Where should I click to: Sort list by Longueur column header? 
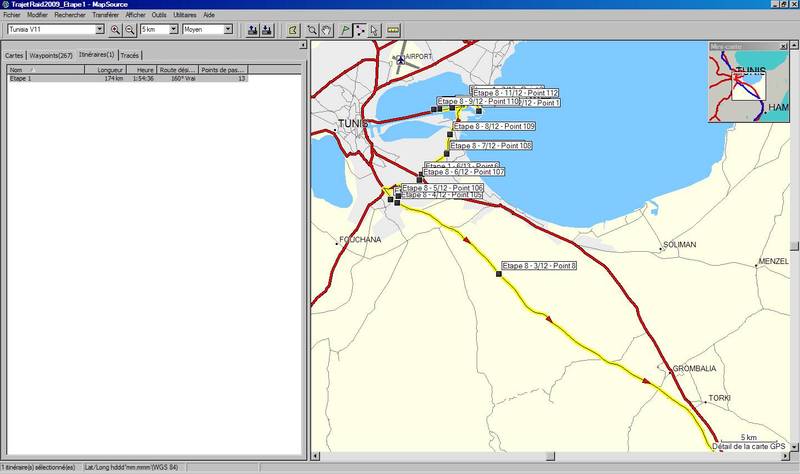point(106,70)
